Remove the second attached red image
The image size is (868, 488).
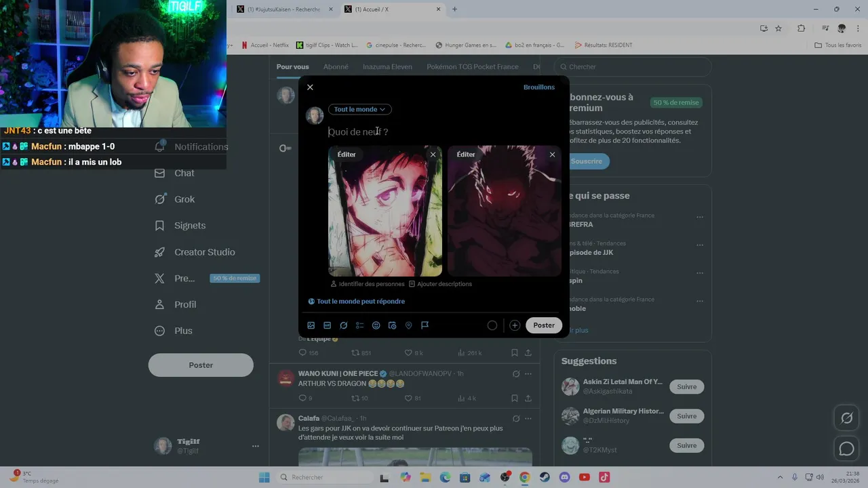[x=552, y=155]
